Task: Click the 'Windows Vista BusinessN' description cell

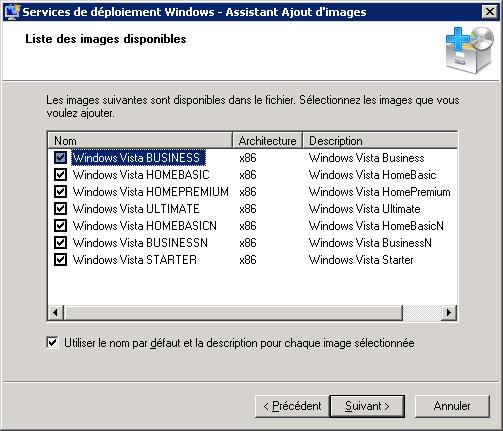Action: point(370,243)
